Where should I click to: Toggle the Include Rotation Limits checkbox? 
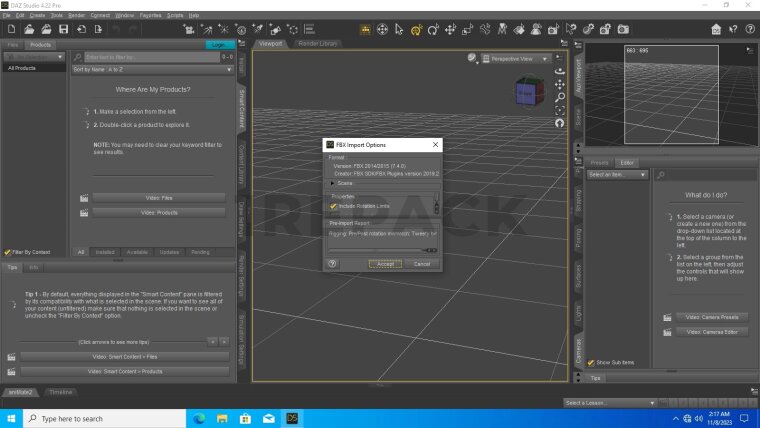coord(334,206)
